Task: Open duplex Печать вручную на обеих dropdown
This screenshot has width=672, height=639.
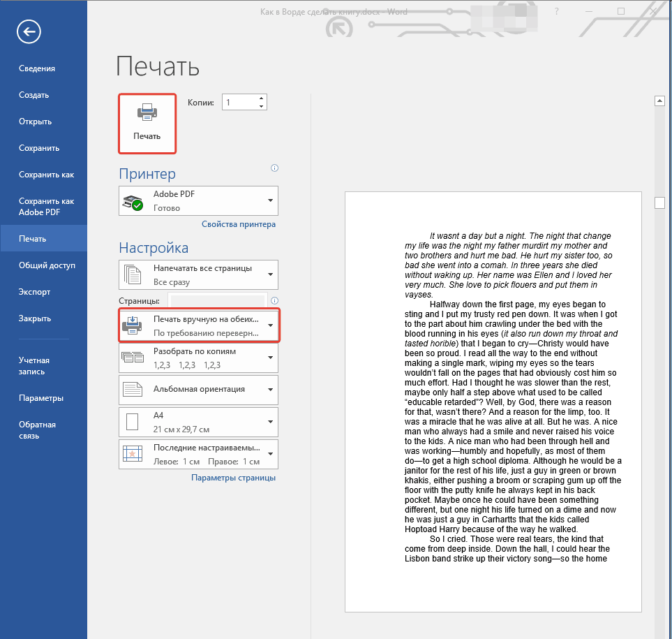Action: point(199,325)
